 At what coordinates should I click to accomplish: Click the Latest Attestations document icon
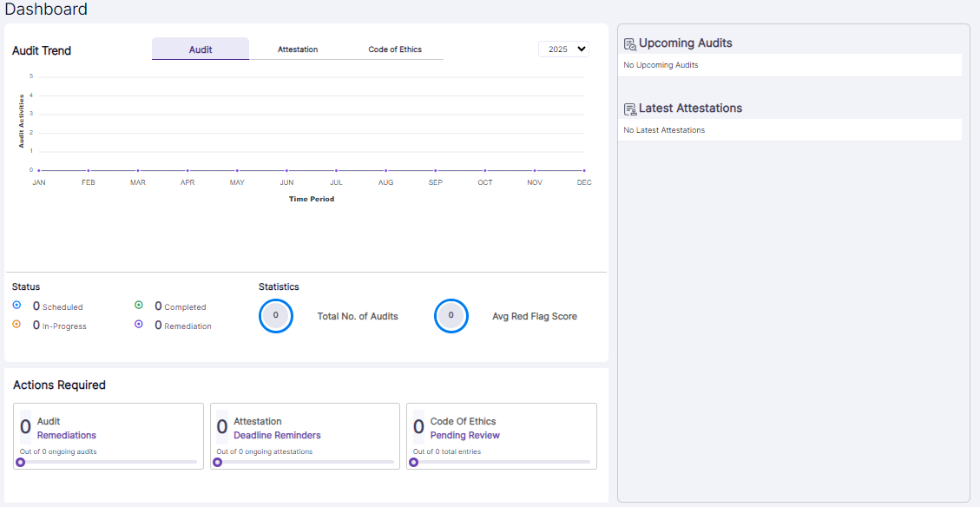click(x=629, y=108)
